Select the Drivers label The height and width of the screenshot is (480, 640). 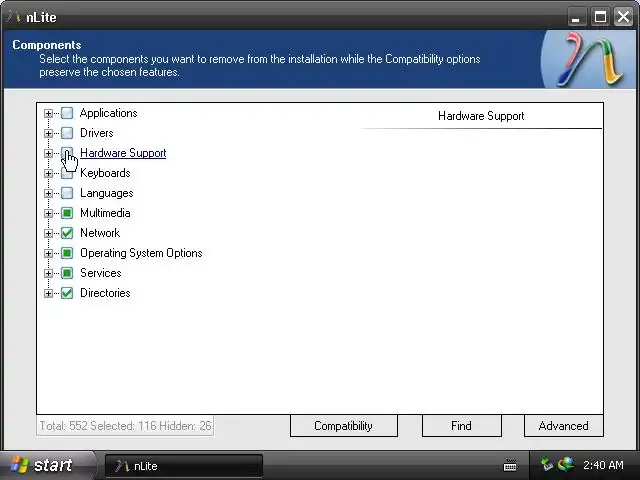click(x=97, y=133)
